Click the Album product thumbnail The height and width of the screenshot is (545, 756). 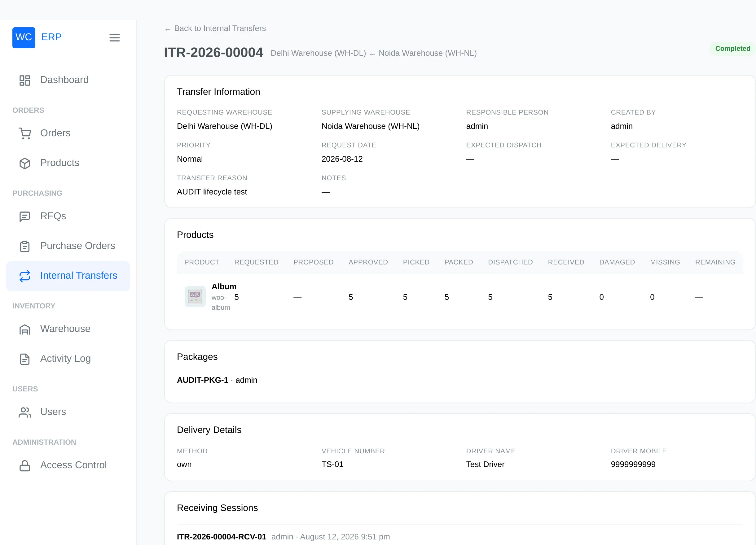coord(195,296)
